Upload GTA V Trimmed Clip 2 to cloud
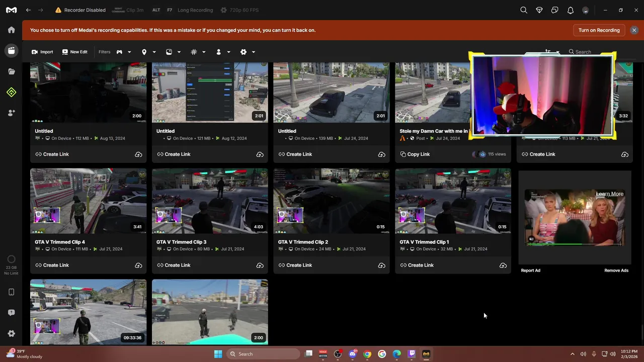 (x=382, y=265)
